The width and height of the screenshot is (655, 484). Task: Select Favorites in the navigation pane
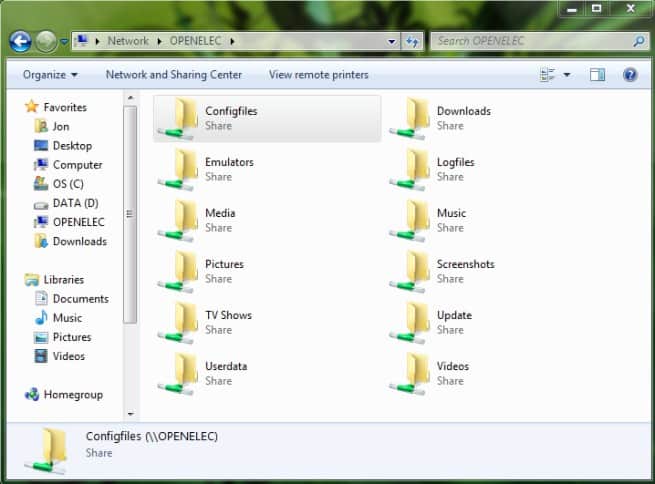tap(65, 107)
